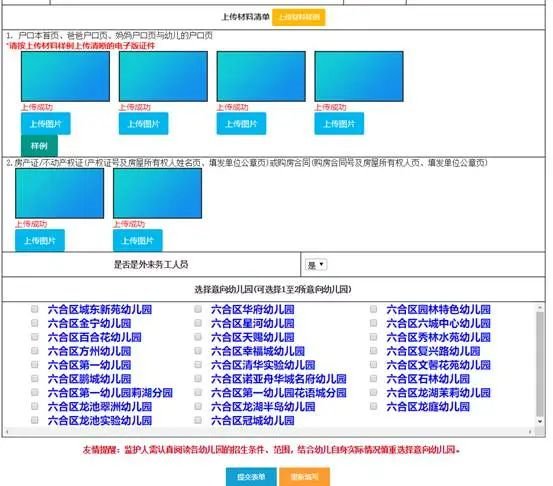Viewport: 553px width, 486px height.
Task: Open the first 房产证 uploaded image thumbnail
Action: (60, 193)
